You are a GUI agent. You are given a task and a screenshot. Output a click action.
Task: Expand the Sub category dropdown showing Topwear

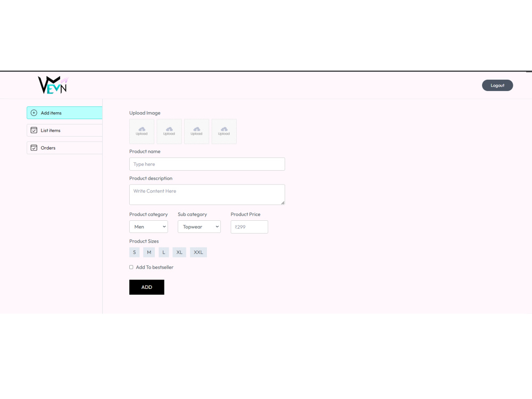(x=199, y=227)
